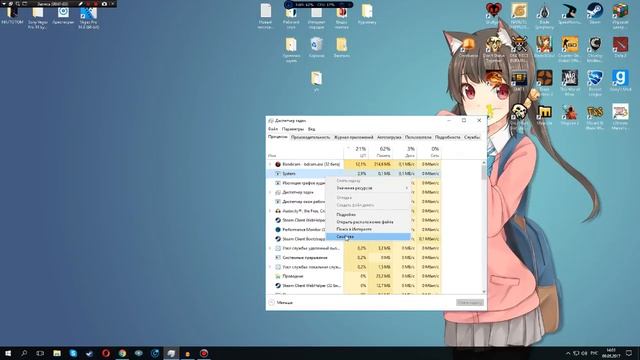Sort processes by the Память column

(x=380, y=152)
